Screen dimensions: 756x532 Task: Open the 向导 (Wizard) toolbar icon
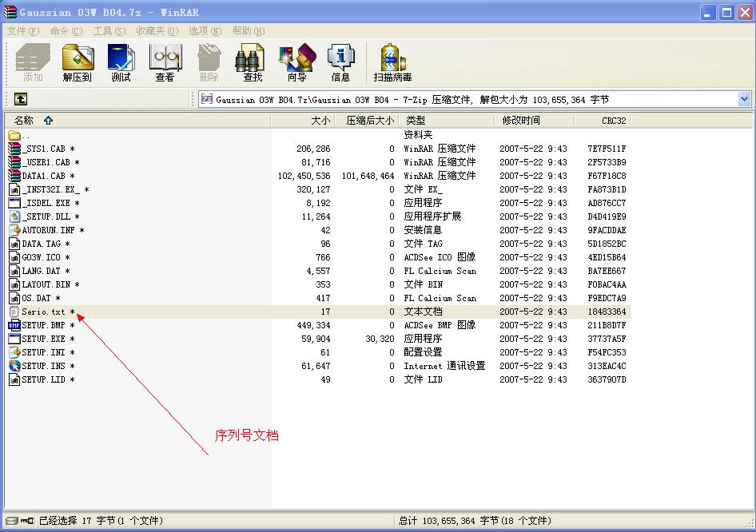tap(297, 62)
